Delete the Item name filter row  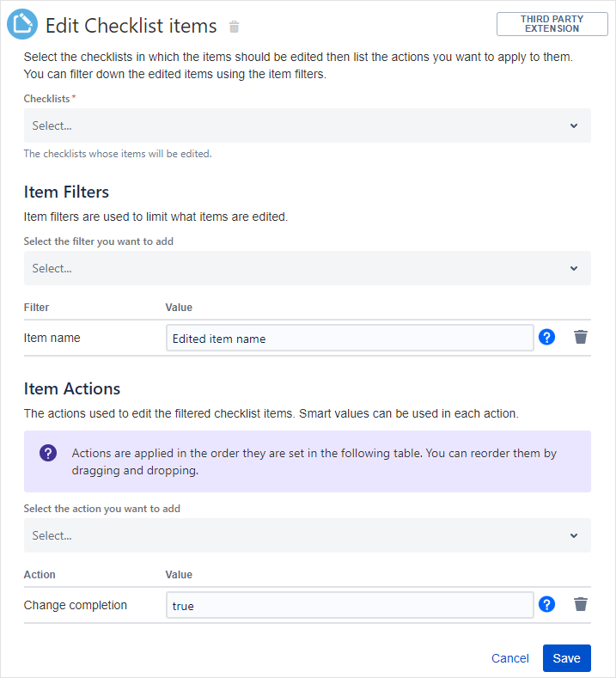[x=581, y=337]
